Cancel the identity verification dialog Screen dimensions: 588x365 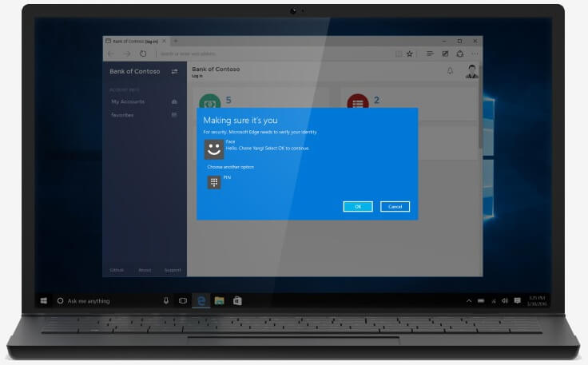(395, 206)
